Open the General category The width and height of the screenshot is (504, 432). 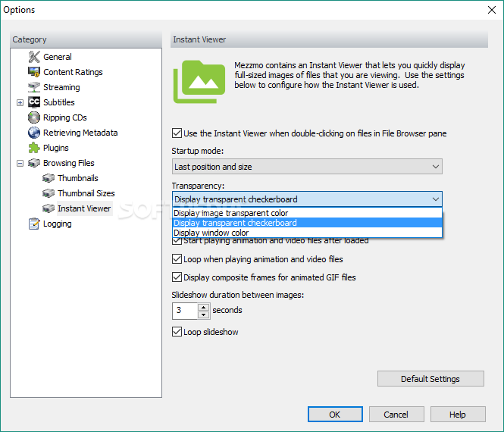[x=58, y=57]
